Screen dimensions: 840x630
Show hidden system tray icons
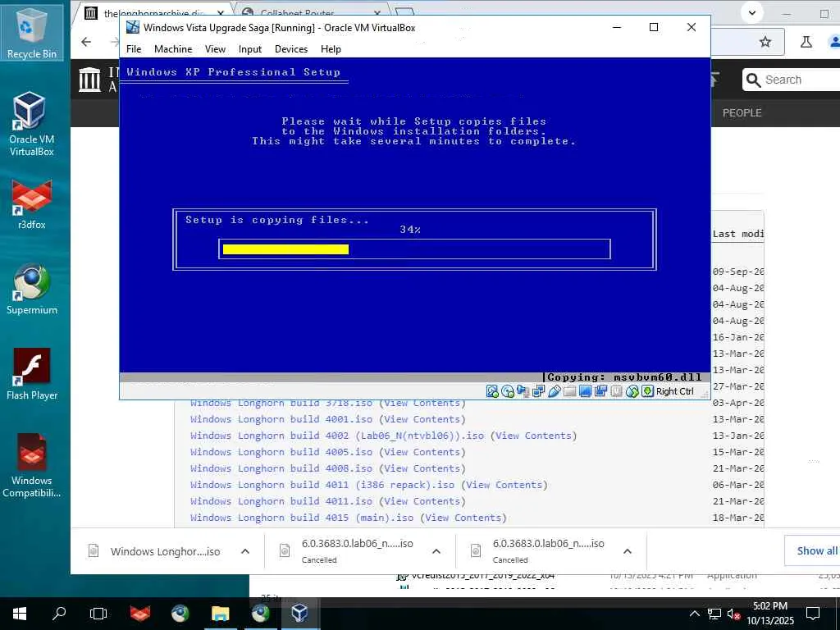[694, 614]
